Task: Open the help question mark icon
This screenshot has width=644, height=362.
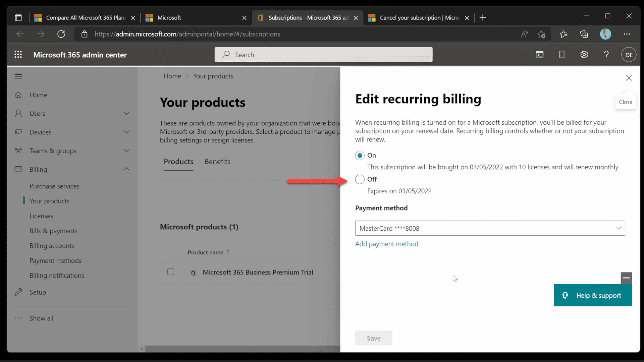Action: coord(606,55)
